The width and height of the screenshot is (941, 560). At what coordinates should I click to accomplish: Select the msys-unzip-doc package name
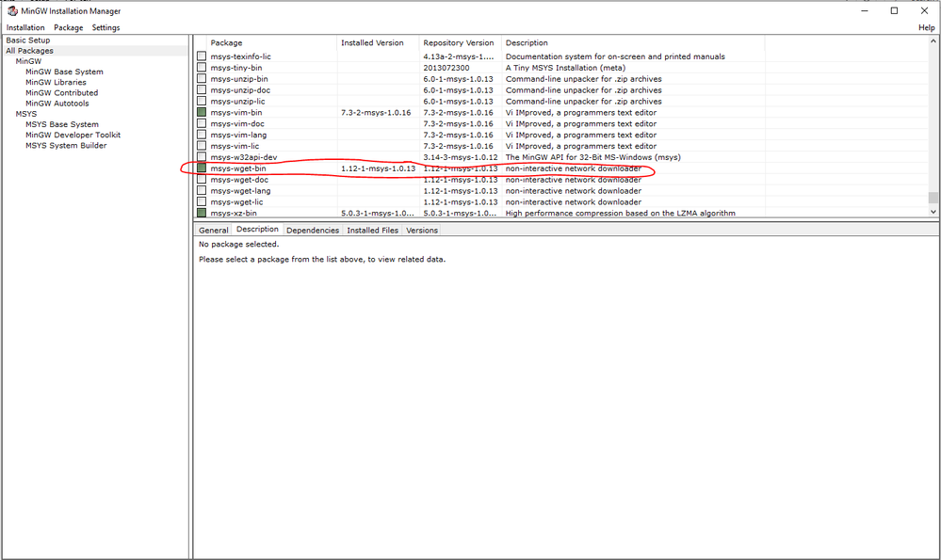pyautogui.click(x=240, y=90)
